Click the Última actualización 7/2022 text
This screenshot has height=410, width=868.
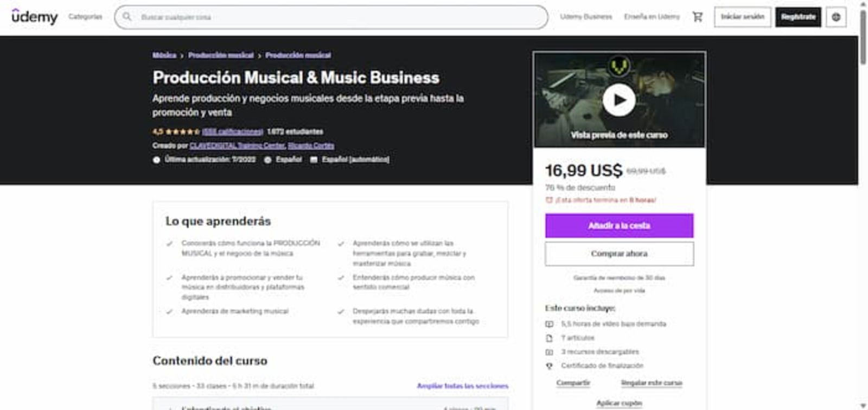click(210, 160)
